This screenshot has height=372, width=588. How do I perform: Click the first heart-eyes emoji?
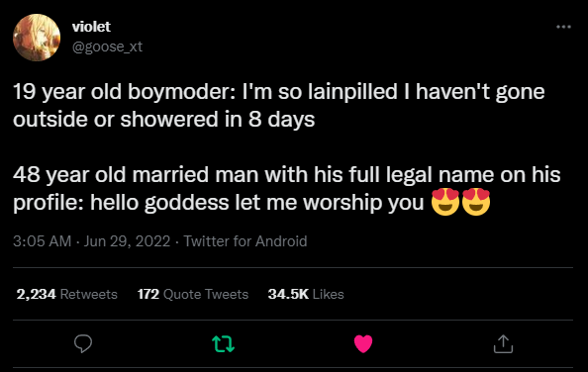coord(445,202)
